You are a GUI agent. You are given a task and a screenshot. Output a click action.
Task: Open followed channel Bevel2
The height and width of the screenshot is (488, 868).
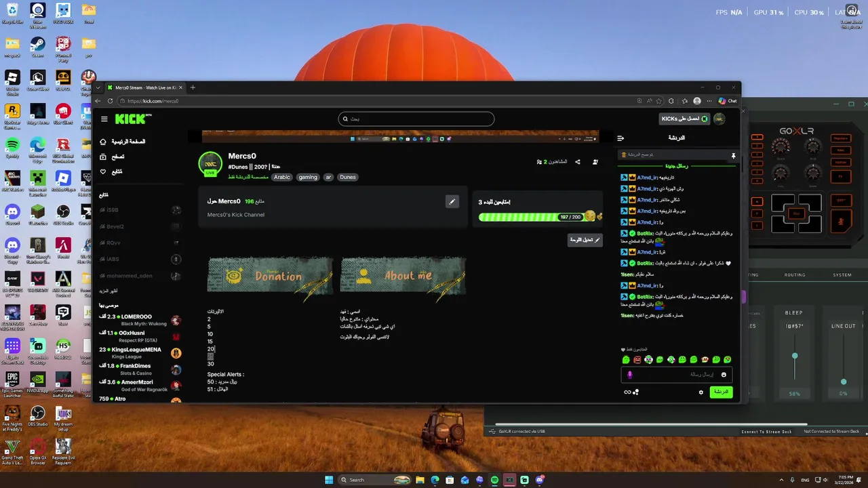click(140, 226)
